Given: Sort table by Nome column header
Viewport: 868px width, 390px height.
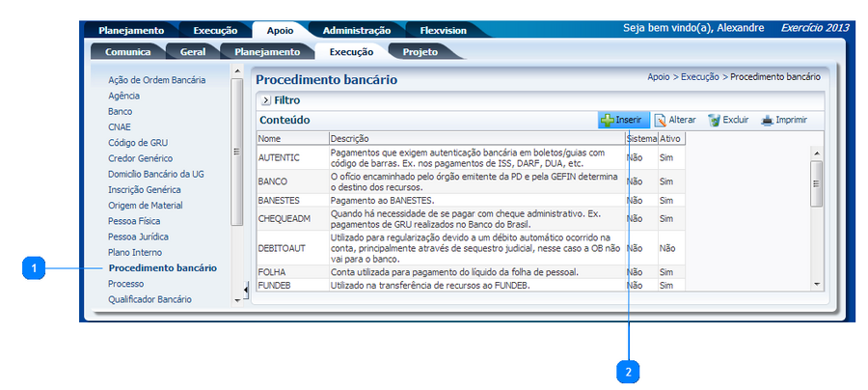Looking at the screenshot, I should tap(269, 139).
